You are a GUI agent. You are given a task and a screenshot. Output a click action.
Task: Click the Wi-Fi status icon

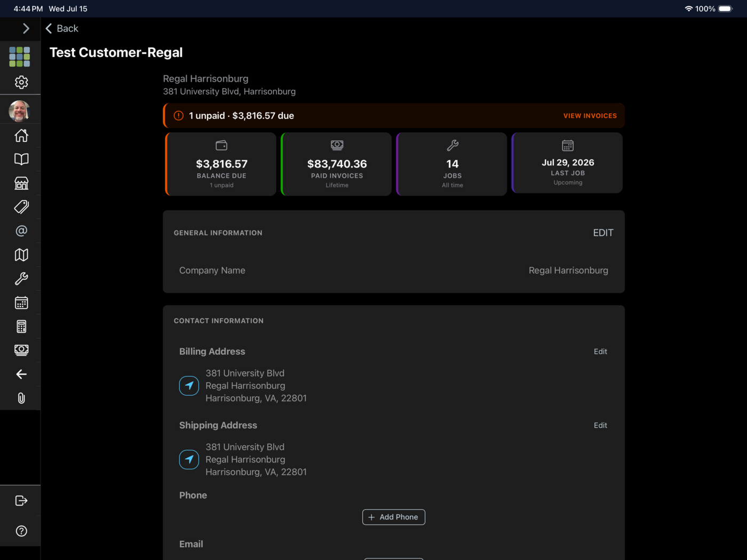click(x=688, y=9)
